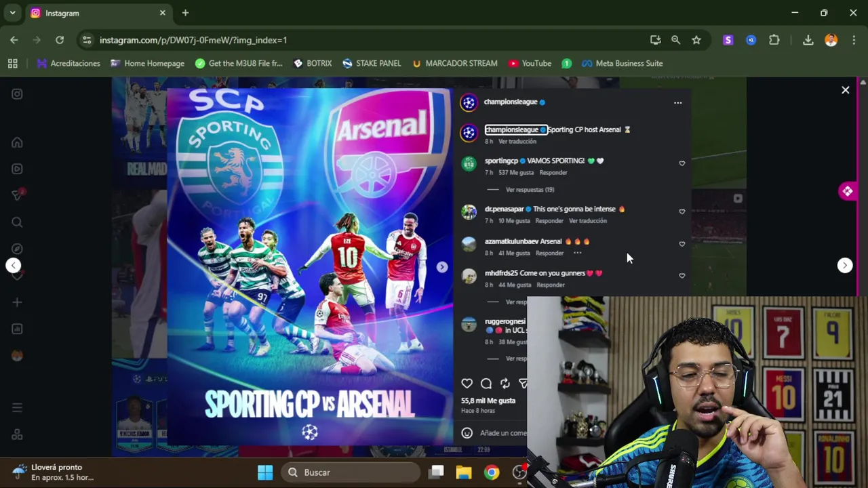Image resolution: width=868 pixels, height=488 pixels.
Task: Open the emoji picker in the comment box
Action: coord(467,432)
